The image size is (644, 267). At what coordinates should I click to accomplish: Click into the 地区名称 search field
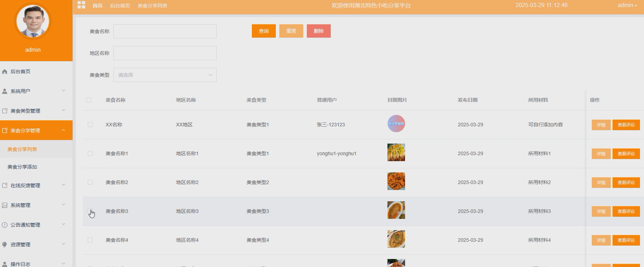tap(165, 53)
